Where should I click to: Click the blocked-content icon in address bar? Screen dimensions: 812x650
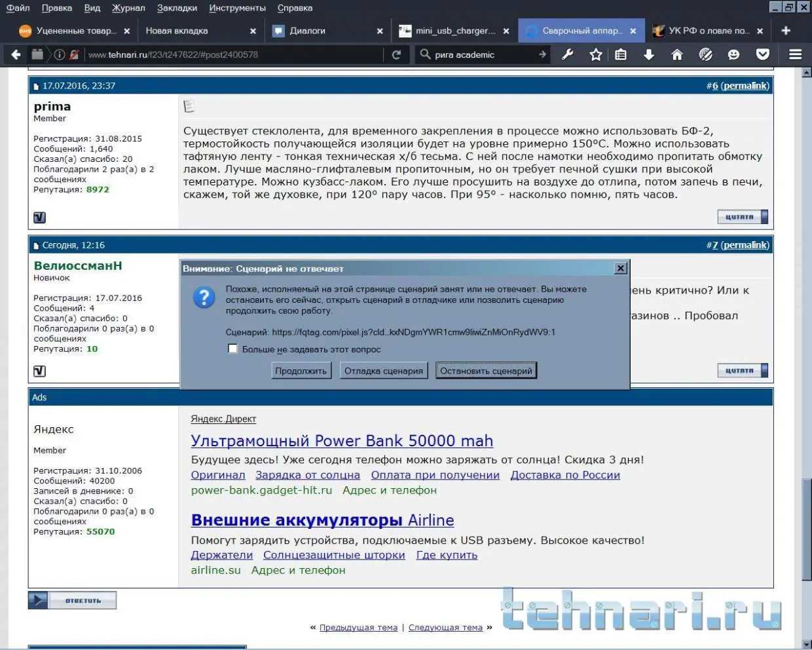point(75,54)
